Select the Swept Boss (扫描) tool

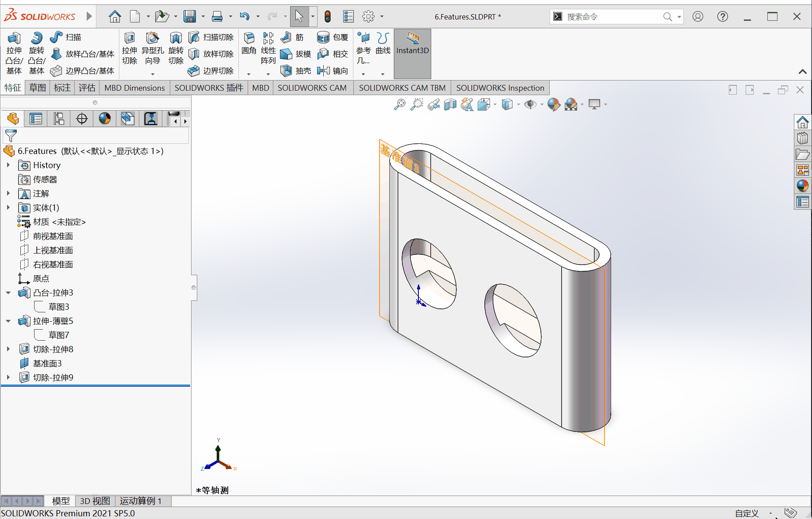click(65, 37)
